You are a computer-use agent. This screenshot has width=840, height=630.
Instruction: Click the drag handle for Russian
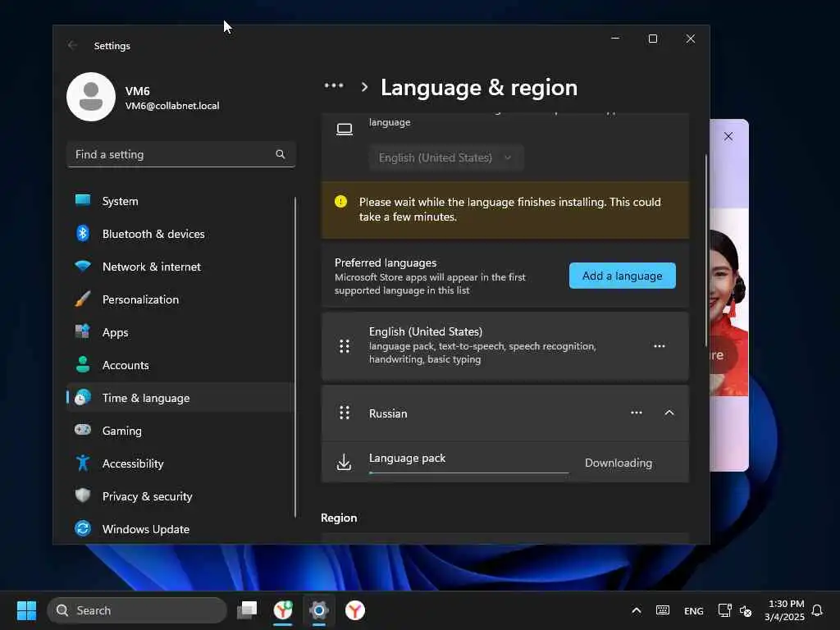click(x=345, y=413)
